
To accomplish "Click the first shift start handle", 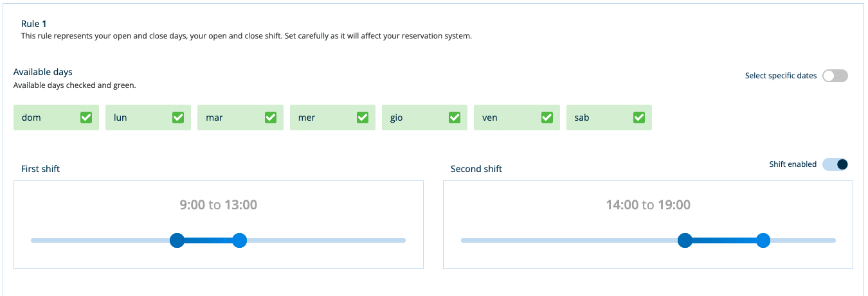I will (x=177, y=241).
